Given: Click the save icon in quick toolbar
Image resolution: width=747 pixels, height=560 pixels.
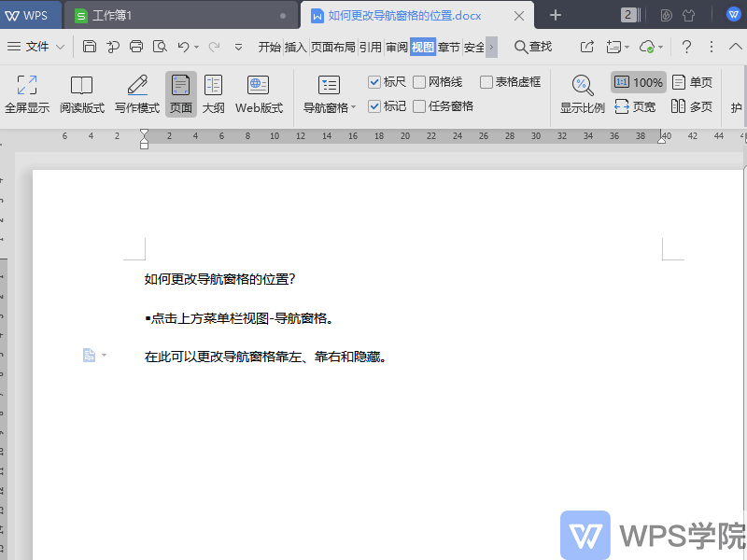Looking at the screenshot, I should (x=90, y=47).
